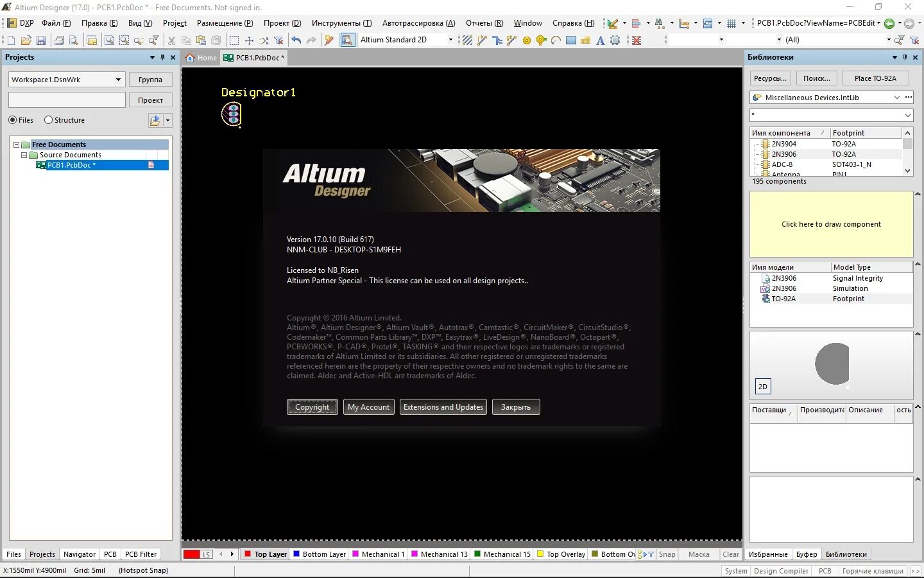Click the Поиск... search button
The height and width of the screenshot is (578, 924).
click(x=817, y=78)
